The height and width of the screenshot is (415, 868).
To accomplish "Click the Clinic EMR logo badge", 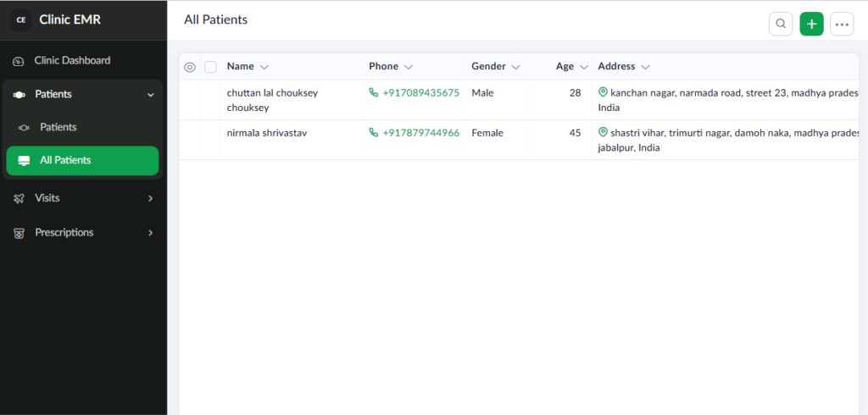I will pyautogui.click(x=21, y=19).
